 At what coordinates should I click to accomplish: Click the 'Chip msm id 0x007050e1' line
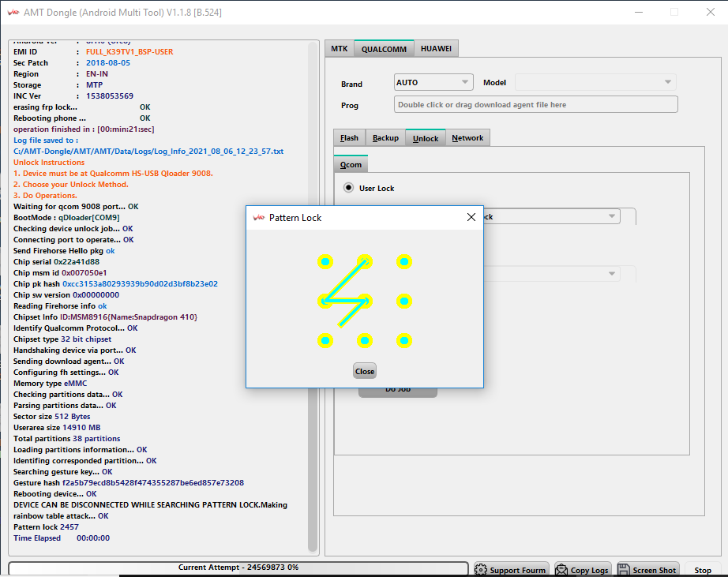60,272
